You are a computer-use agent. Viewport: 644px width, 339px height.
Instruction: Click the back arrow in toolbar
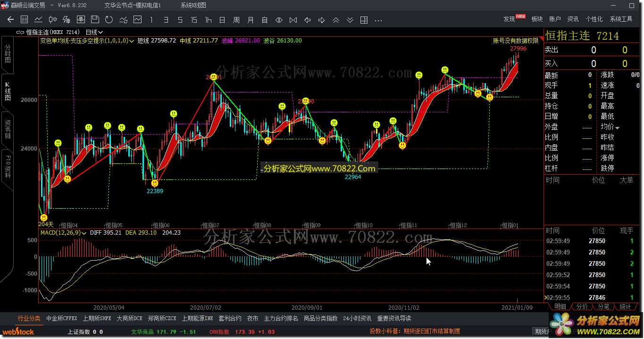pyautogui.click(x=10, y=20)
